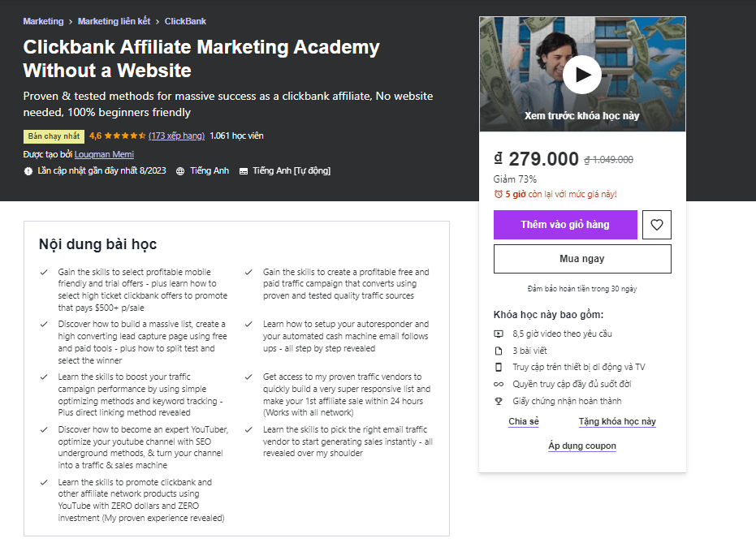View the 173 xếp hạng ratings
Image resolution: width=756 pixels, height=547 pixels.
(176, 136)
